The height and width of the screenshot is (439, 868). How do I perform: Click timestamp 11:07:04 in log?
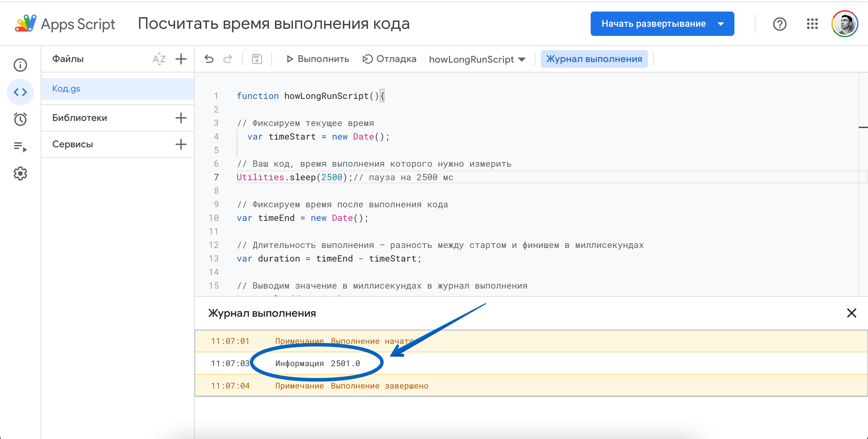tap(230, 386)
